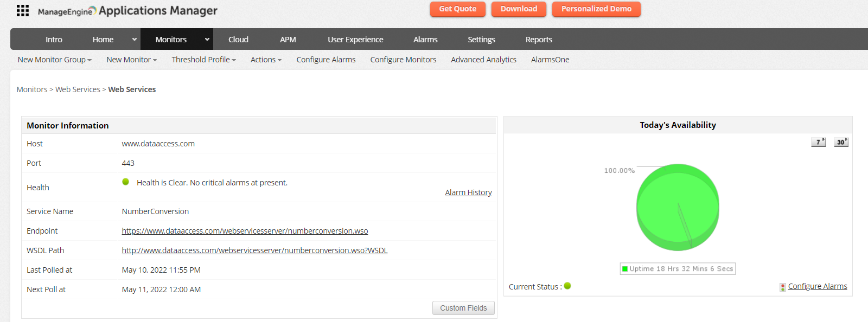Viewport: 868px width, 322px height.
Task: Click the Today's Availability header
Action: click(678, 125)
